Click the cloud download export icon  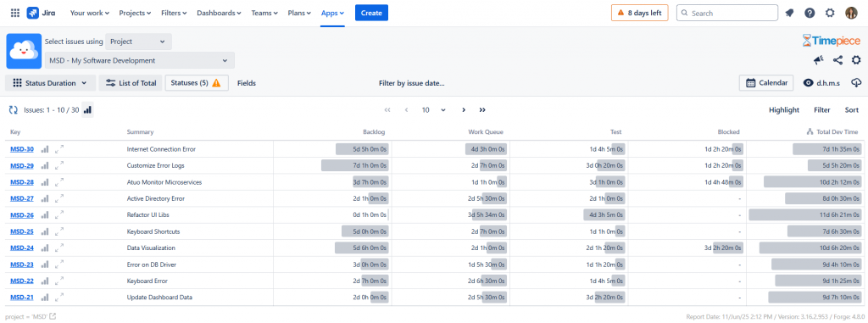click(856, 82)
